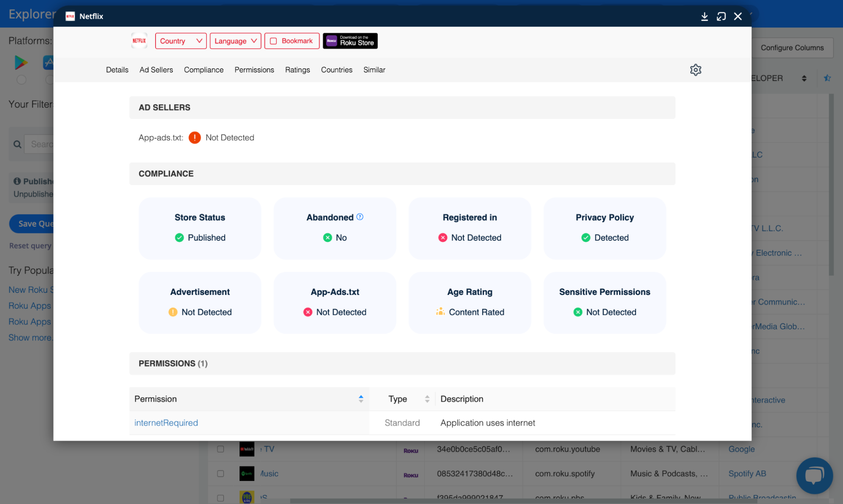Toggle the Bookmark checkbox

[273, 41]
